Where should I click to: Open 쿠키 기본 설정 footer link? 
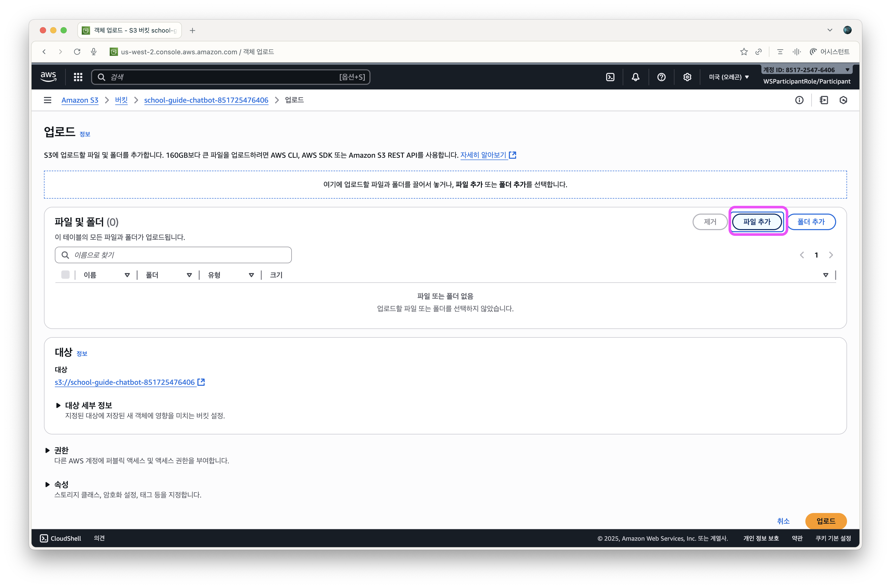(833, 539)
